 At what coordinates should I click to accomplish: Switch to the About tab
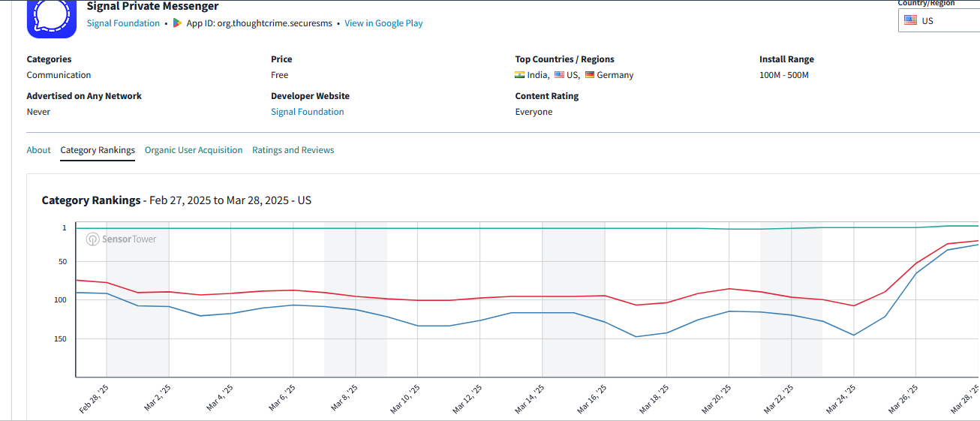(39, 150)
